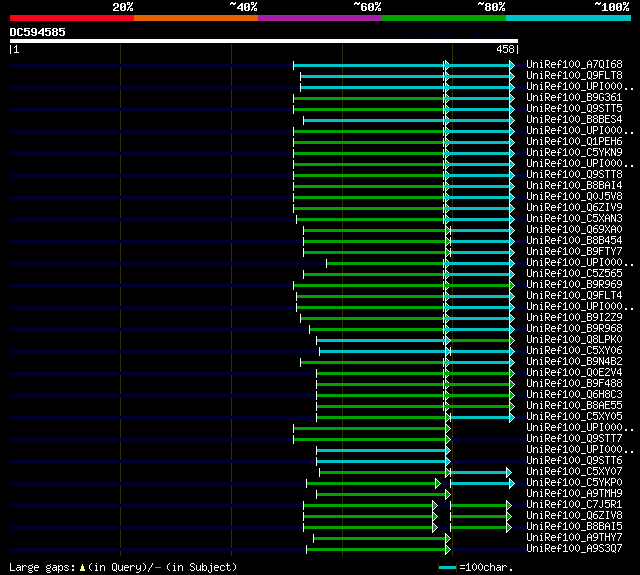Select the UniRef100_Q0J5V8 label
The image size is (640, 575).
(x=574, y=197)
